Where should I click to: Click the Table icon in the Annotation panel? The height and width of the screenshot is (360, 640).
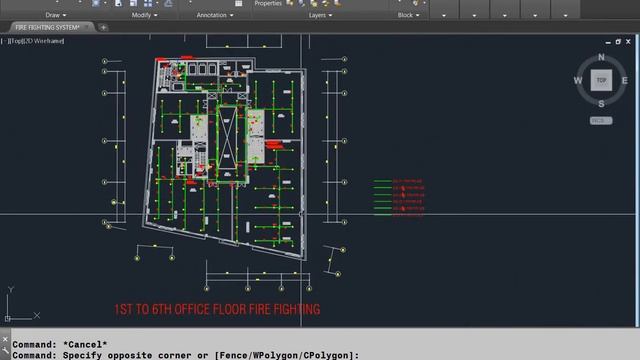[x=238, y=3]
